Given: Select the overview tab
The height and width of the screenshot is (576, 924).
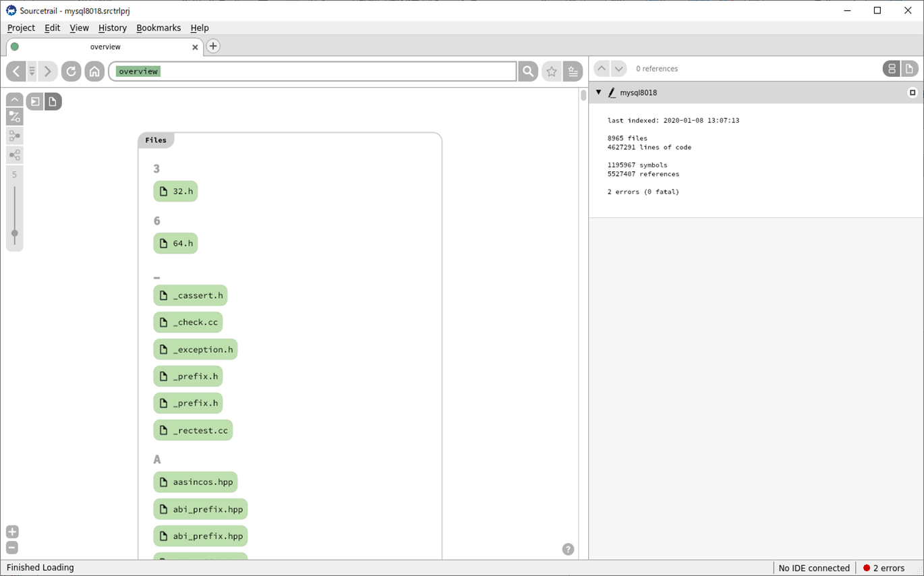Looking at the screenshot, I should pos(105,47).
